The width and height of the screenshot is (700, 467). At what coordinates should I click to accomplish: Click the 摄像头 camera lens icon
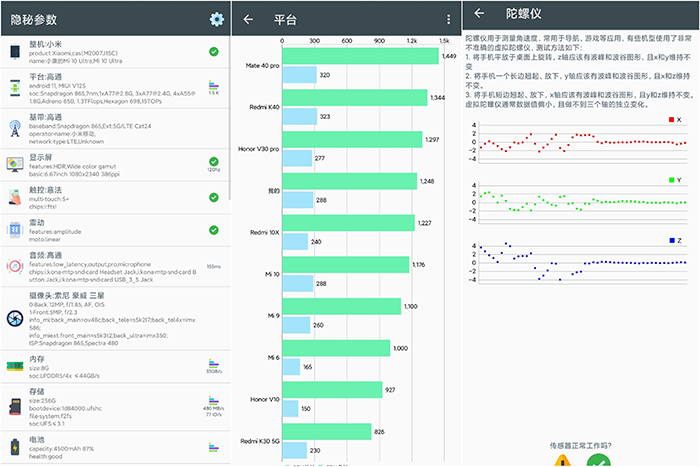pos(15,318)
